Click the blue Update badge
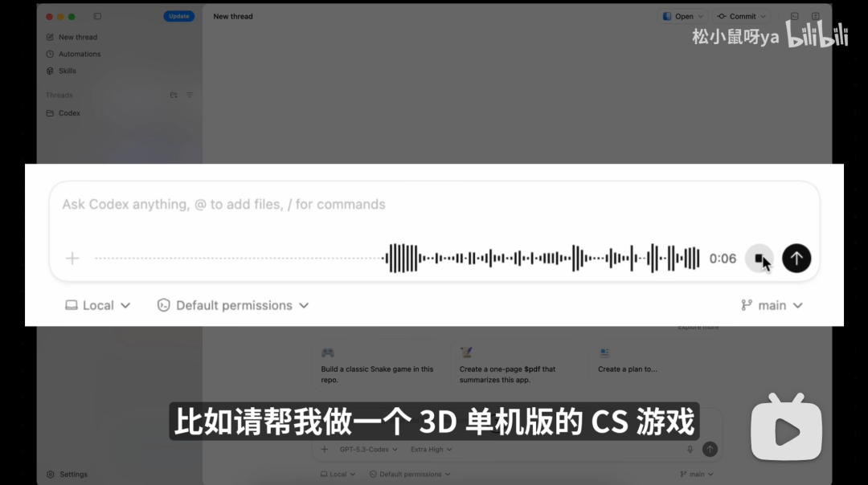The image size is (868, 485). coord(178,17)
